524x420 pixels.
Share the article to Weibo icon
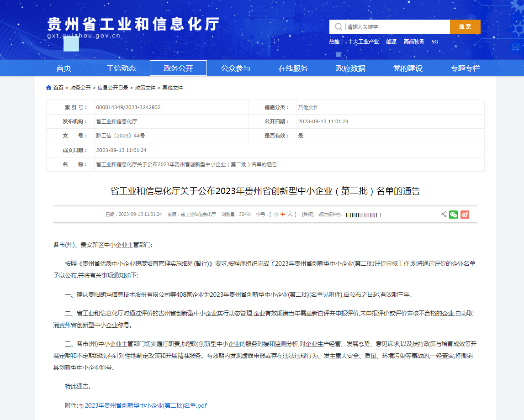[x=465, y=215]
